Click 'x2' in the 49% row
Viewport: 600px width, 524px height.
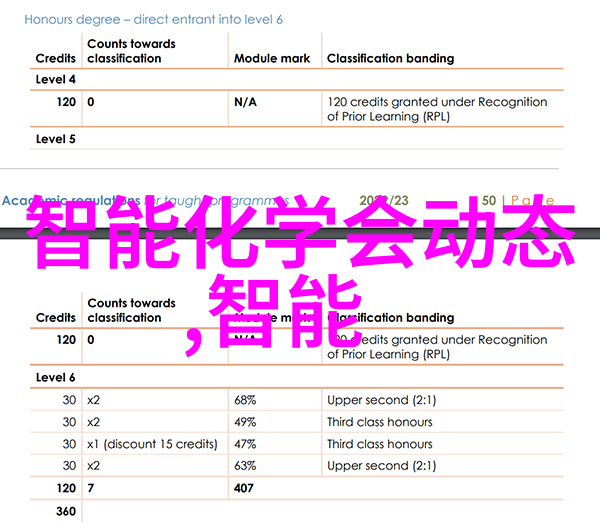[94, 422]
